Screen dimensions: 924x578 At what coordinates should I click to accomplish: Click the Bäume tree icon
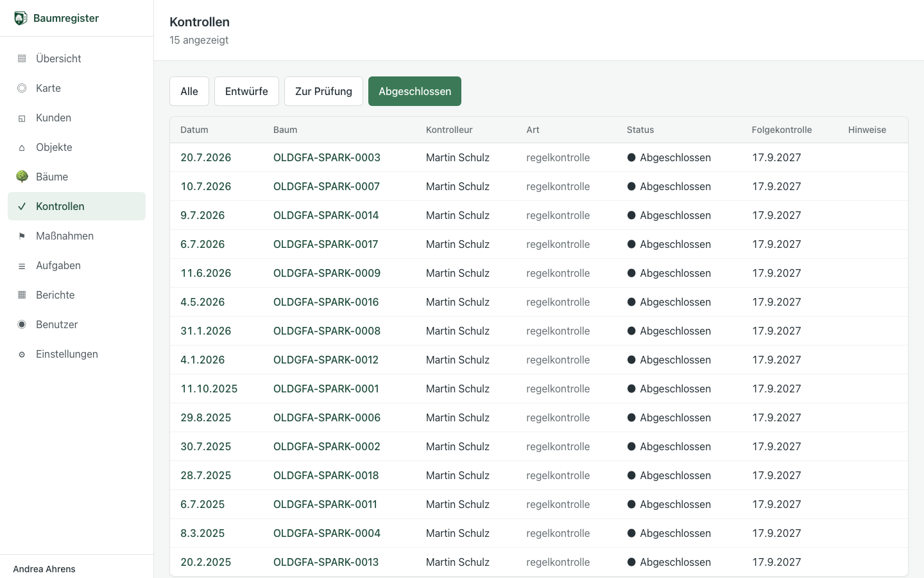coord(22,177)
